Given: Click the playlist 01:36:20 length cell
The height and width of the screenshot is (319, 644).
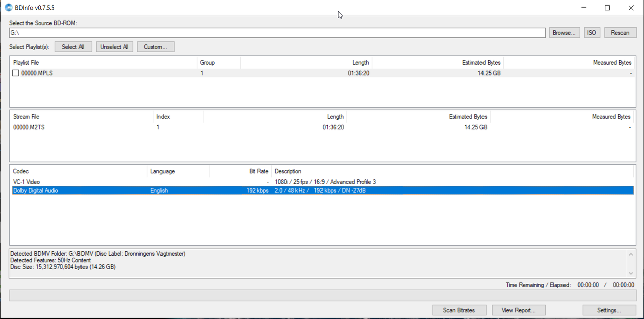Looking at the screenshot, I should tap(358, 73).
